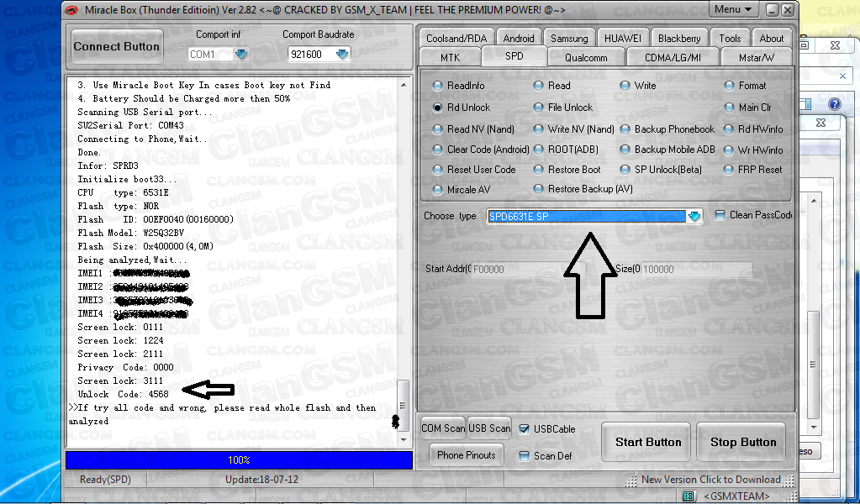This screenshot has height=504, width=860.
Task: Click the Start Button
Action: click(648, 442)
